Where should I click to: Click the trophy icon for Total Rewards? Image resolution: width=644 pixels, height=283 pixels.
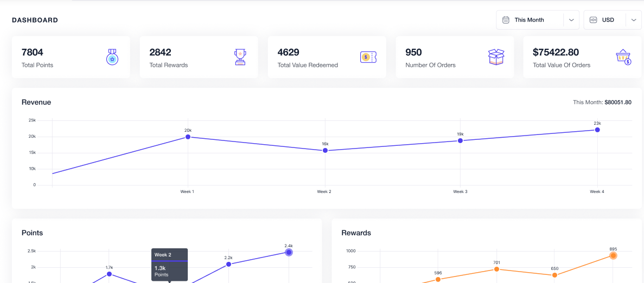(x=240, y=57)
